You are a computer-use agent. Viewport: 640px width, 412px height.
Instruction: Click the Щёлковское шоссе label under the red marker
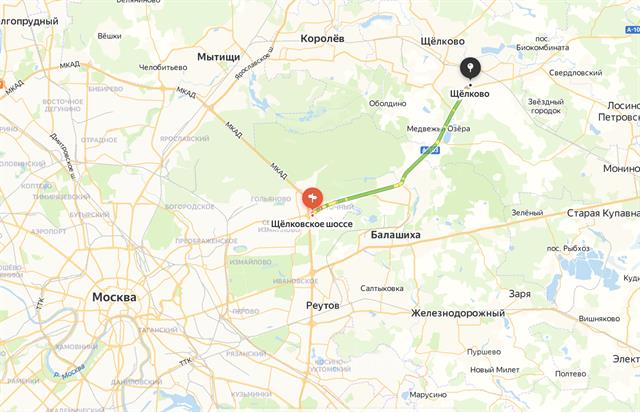(x=312, y=224)
